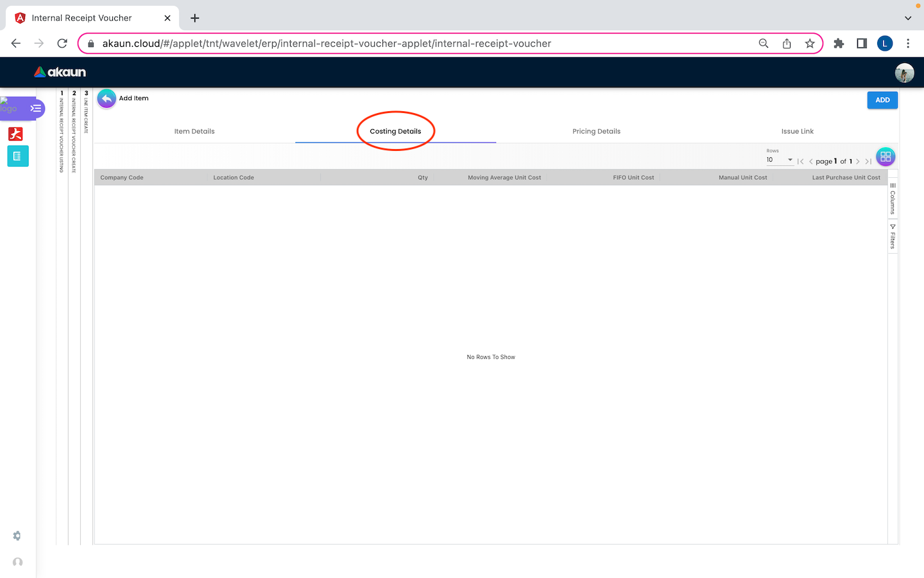Open the Chrome three-dot menu
Viewport: 924px width, 578px height.
(x=908, y=44)
